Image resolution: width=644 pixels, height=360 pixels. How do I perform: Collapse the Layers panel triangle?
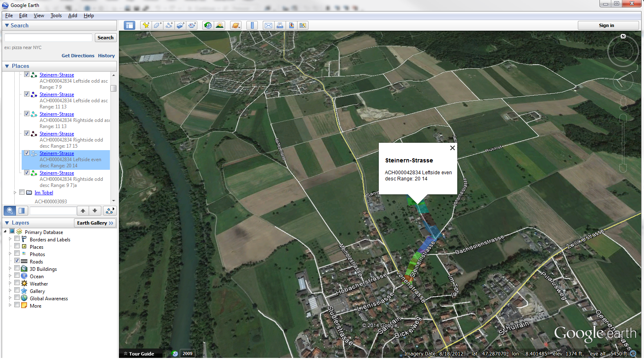(x=7, y=223)
